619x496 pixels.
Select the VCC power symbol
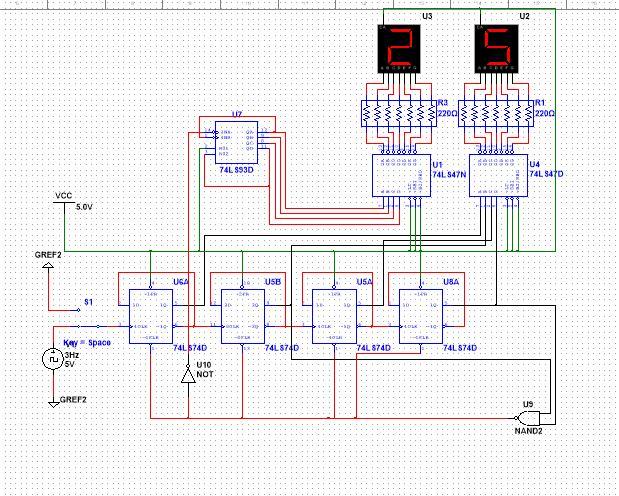(x=64, y=203)
